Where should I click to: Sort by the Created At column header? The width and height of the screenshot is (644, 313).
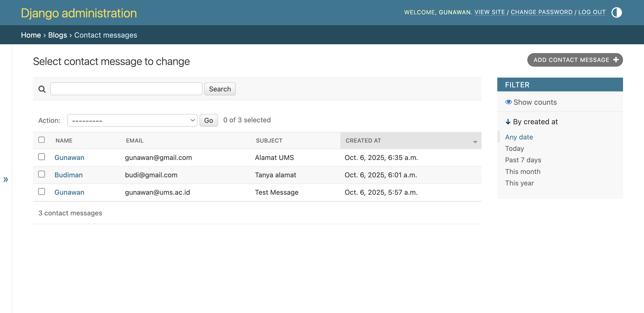(363, 140)
